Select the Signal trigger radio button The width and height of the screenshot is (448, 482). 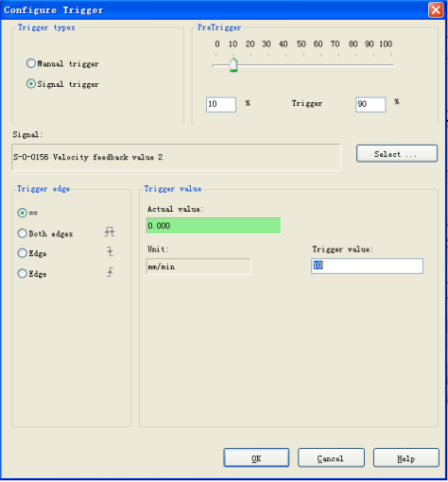click(x=31, y=84)
